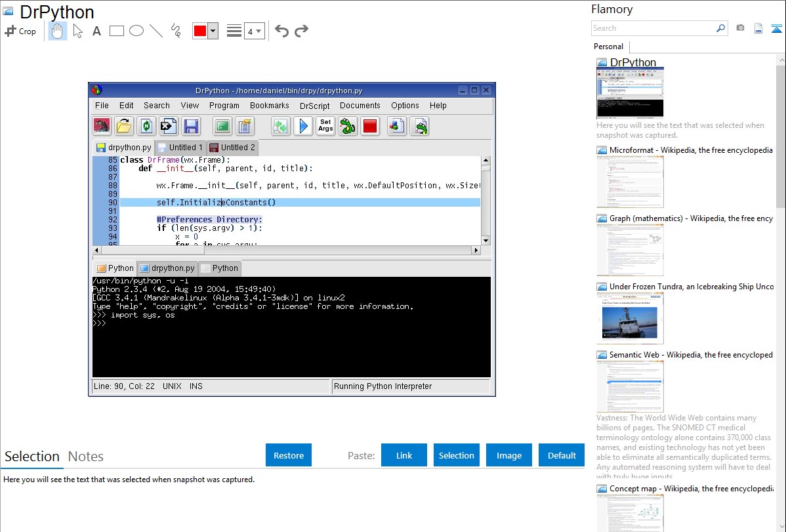Image resolution: width=786 pixels, height=532 pixels.
Task: Click DrPython blue Run arrow icon
Action: click(x=302, y=126)
